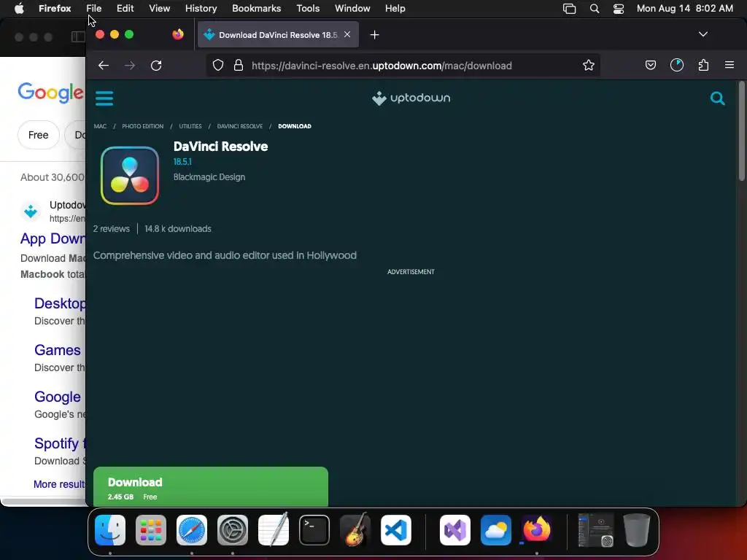747x560 pixels.
Task: Click the DaVinci Resolve title heading
Action: point(220,147)
